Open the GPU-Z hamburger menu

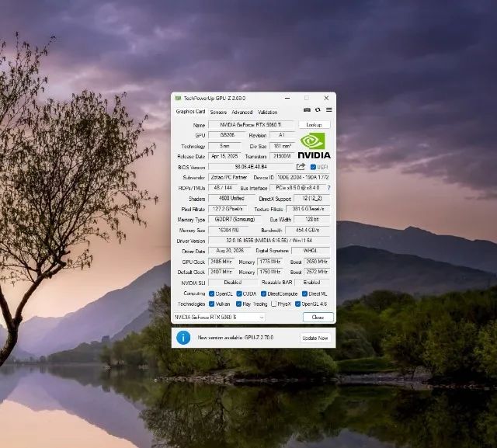pos(329,110)
